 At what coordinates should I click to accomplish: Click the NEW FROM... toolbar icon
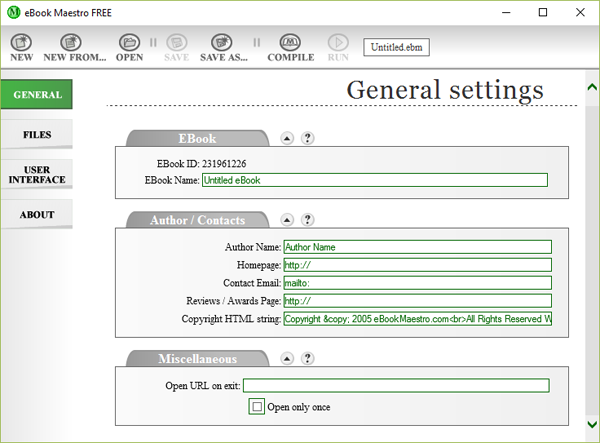[74, 47]
